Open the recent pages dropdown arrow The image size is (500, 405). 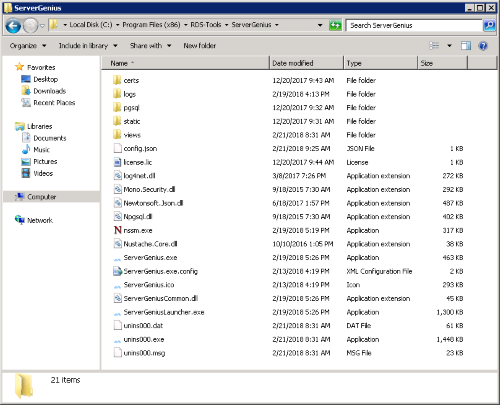[42, 26]
